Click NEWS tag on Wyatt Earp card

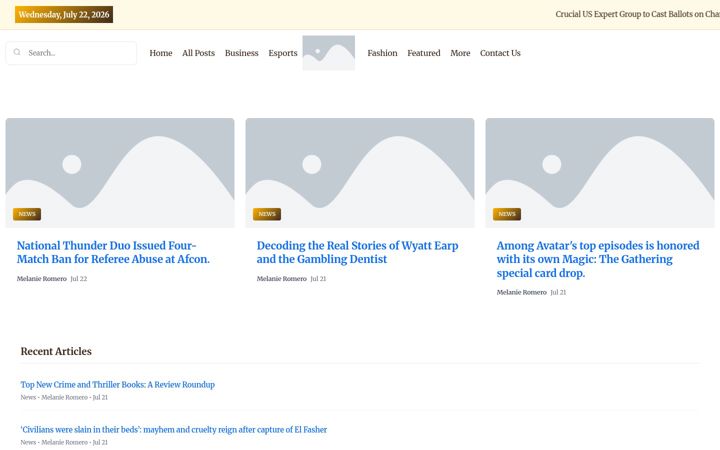[267, 214]
